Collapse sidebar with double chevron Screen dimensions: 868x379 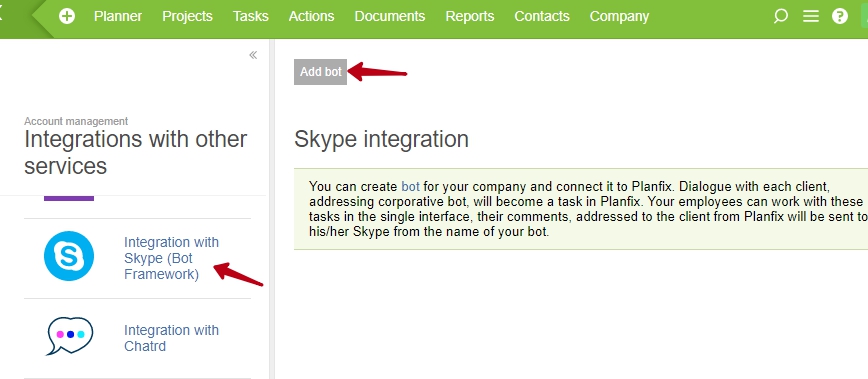point(253,55)
